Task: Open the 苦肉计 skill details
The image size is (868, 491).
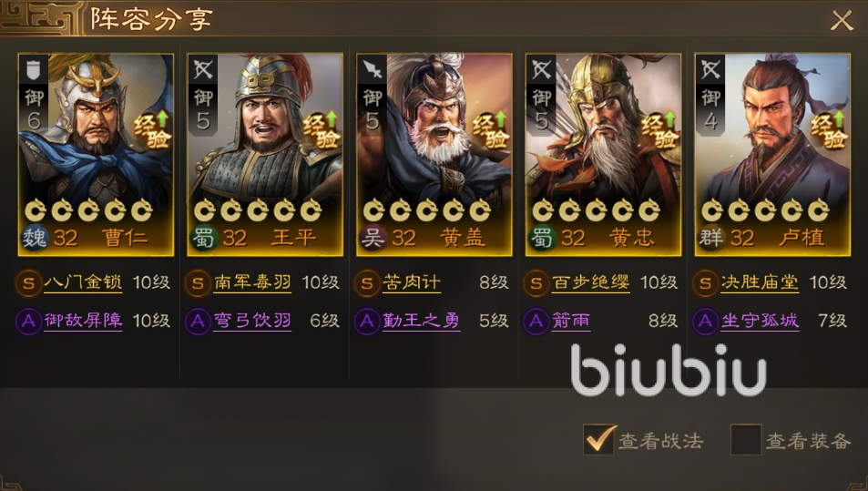Action: pyautogui.click(x=412, y=283)
